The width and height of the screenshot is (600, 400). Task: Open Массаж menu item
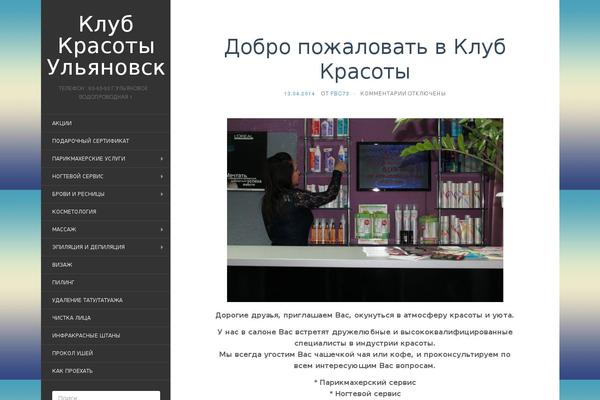(x=106, y=229)
